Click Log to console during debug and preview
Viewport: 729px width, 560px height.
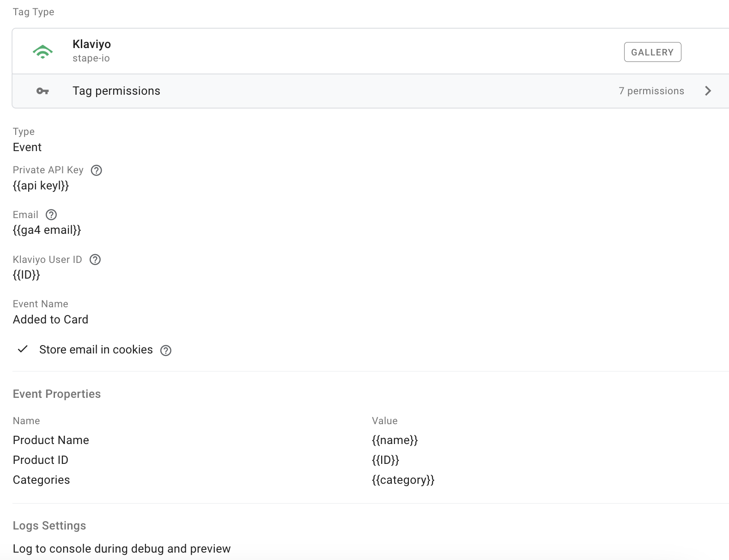121,549
